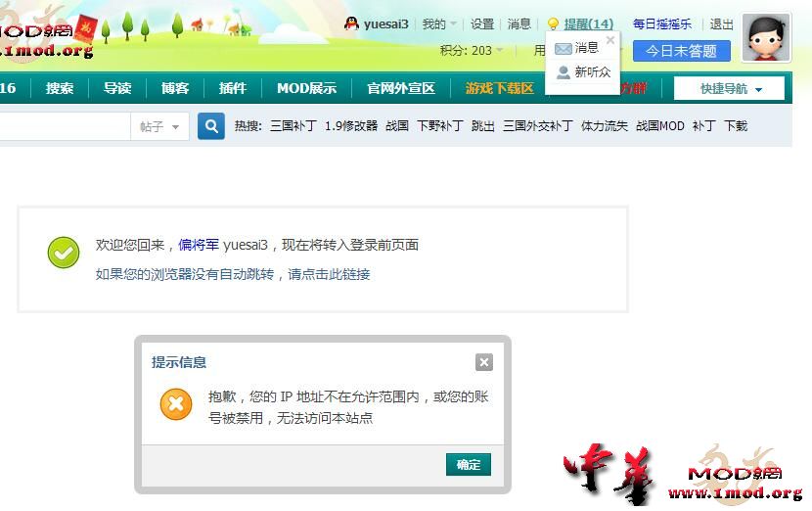
Task: Open the 搜索 navigation tab
Action: click(60, 88)
